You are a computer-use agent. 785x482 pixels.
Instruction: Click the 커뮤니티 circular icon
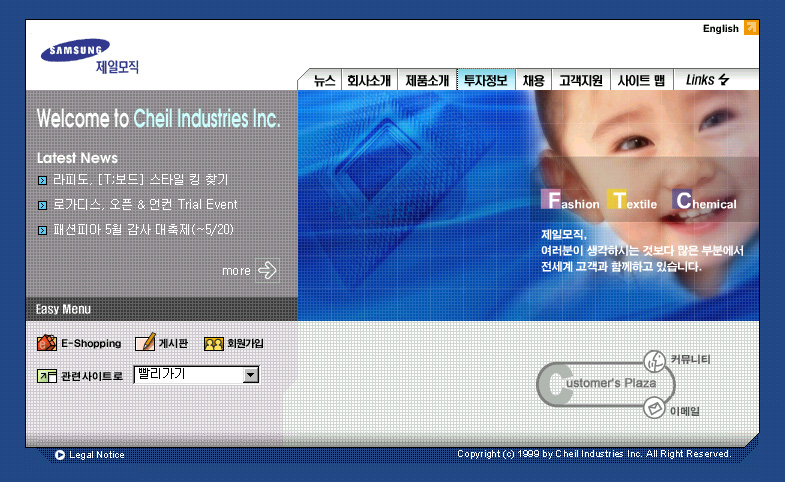[x=654, y=361]
